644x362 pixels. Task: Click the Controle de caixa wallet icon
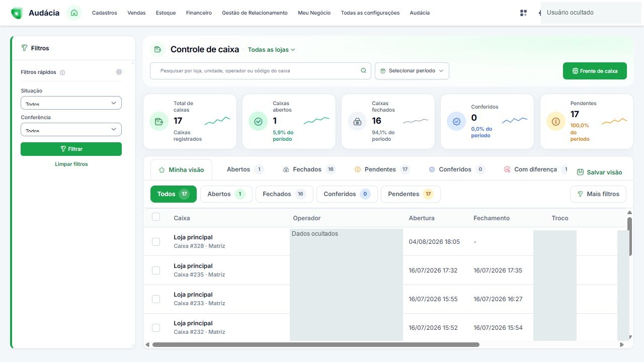click(157, 49)
